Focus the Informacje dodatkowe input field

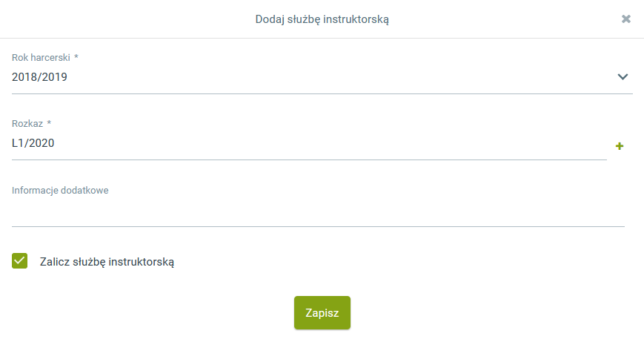click(318, 212)
